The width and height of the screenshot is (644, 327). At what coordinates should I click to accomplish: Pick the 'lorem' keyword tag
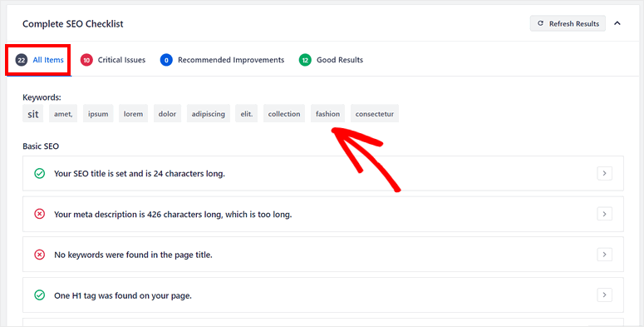coord(134,114)
